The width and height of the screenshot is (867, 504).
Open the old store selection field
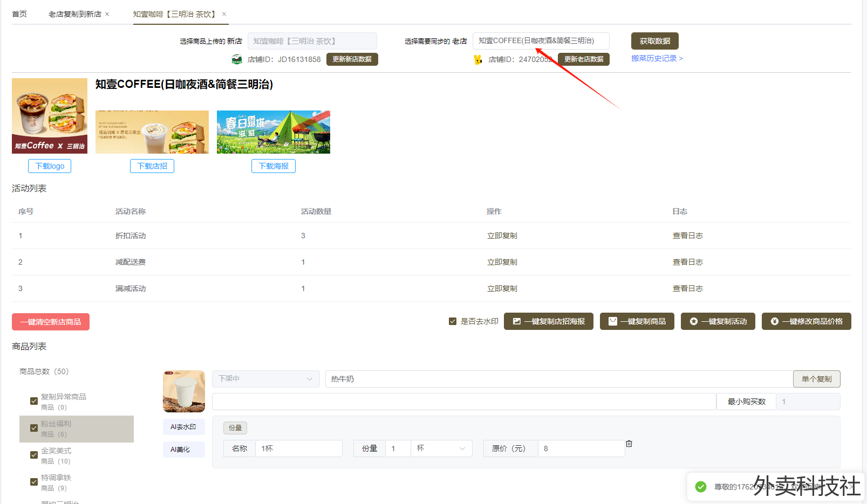coord(541,41)
